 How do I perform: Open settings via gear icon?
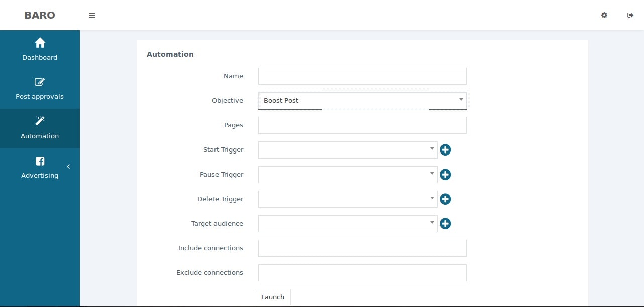[604, 15]
